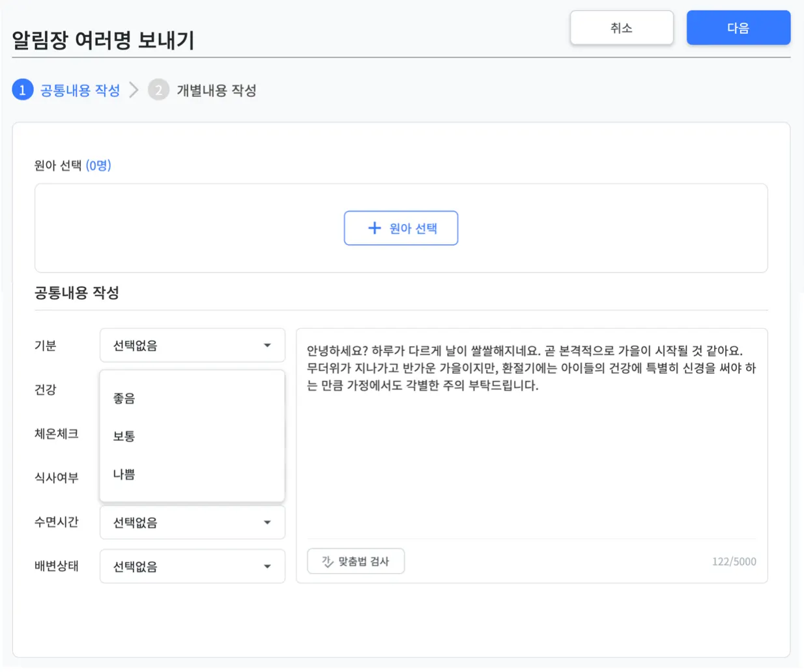Image resolution: width=804 pixels, height=672 pixels.
Task: Select 보통 from the open list
Action: pos(124,436)
